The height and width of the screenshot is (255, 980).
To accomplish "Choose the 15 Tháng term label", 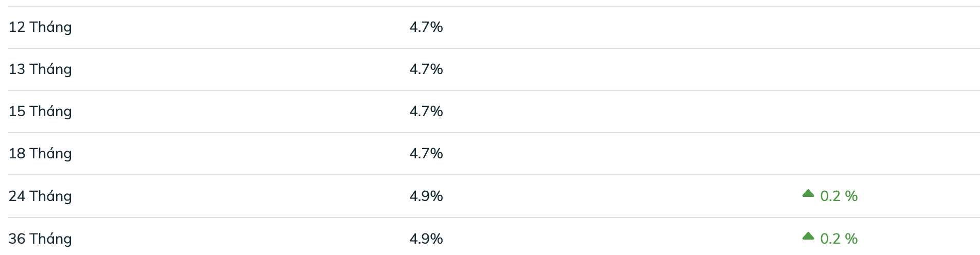I will (40, 112).
